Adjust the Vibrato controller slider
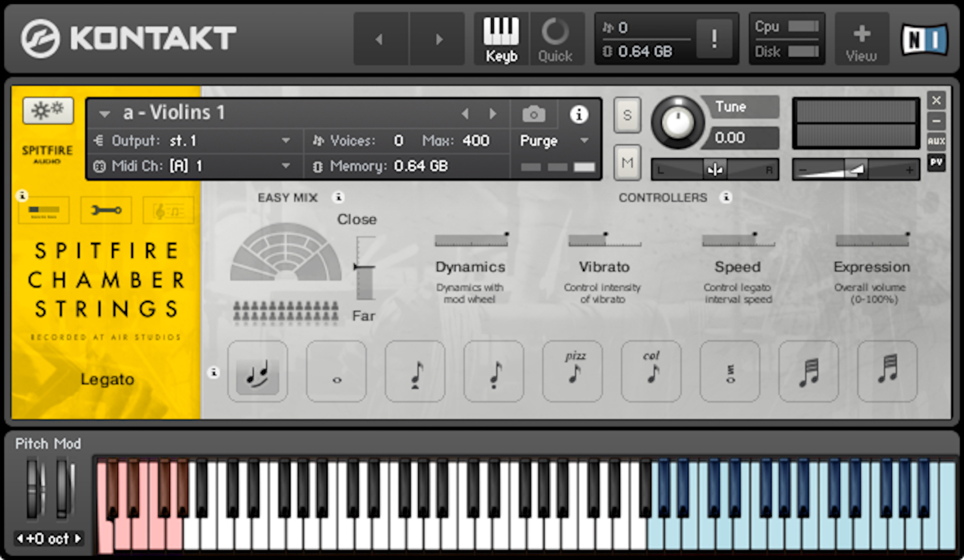 (604, 240)
